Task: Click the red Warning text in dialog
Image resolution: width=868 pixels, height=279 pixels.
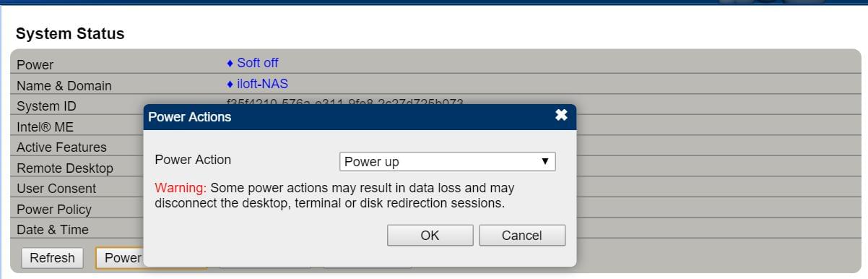Action: click(x=181, y=188)
